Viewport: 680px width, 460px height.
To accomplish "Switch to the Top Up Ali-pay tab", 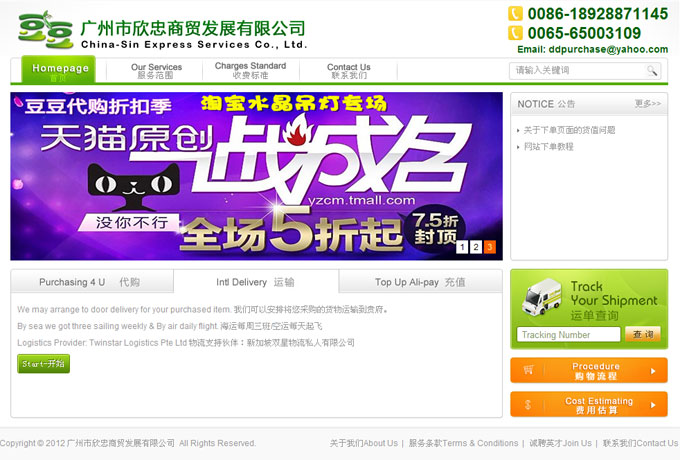I will coord(420,282).
